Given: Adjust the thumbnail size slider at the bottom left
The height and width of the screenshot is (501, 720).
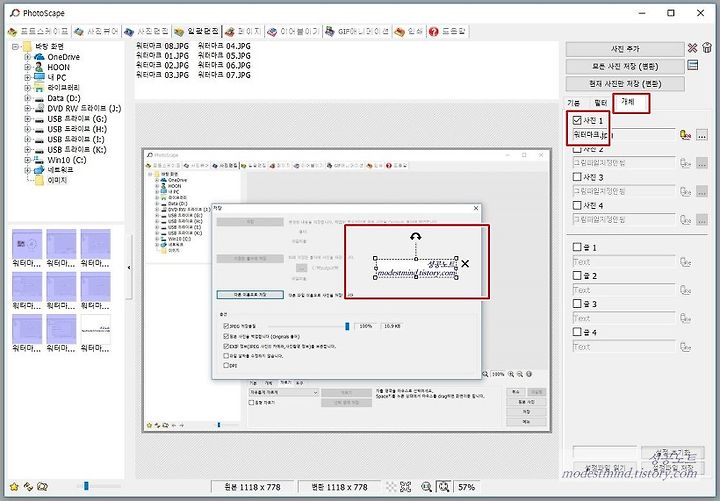Looking at the screenshot, I should pyautogui.click(x=86, y=486).
